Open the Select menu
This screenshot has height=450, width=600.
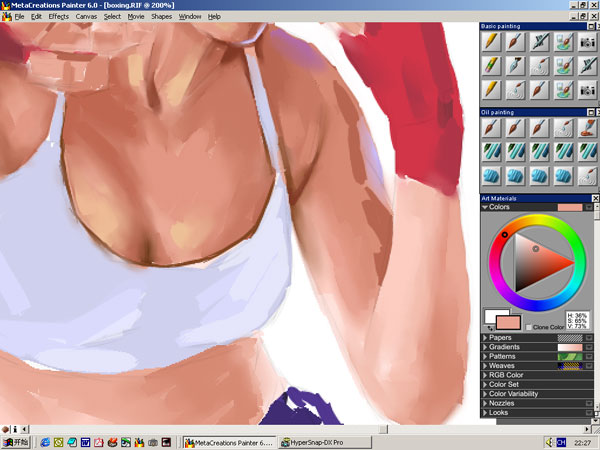pos(112,16)
